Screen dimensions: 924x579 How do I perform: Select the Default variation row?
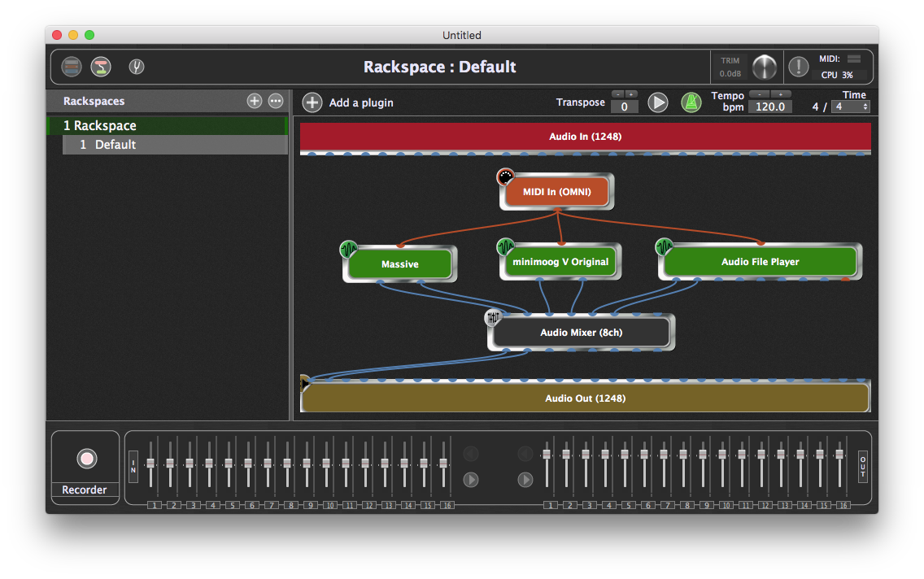pos(175,144)
